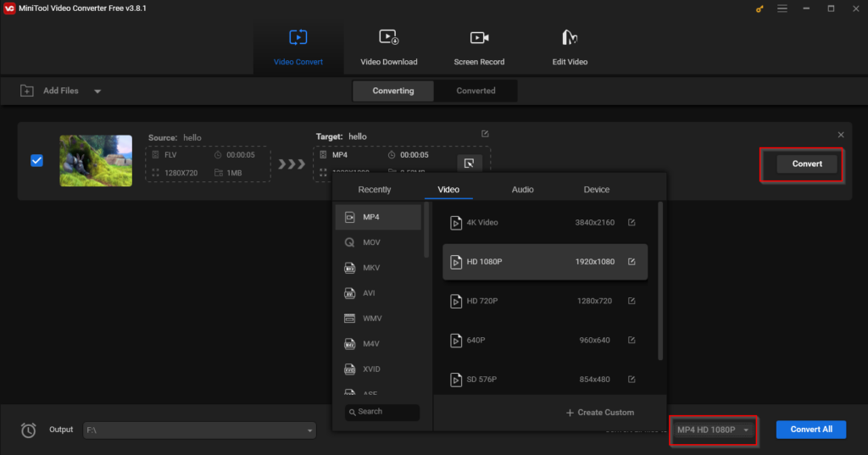Minimize the application window
Screen dimensions: 868x455
[x=807, y=8]
